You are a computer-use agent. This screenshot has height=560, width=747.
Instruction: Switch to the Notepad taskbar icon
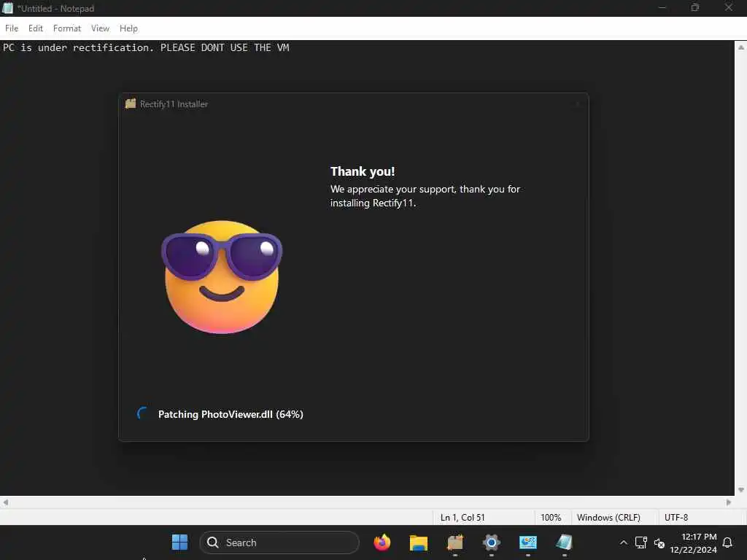point(564,542)
